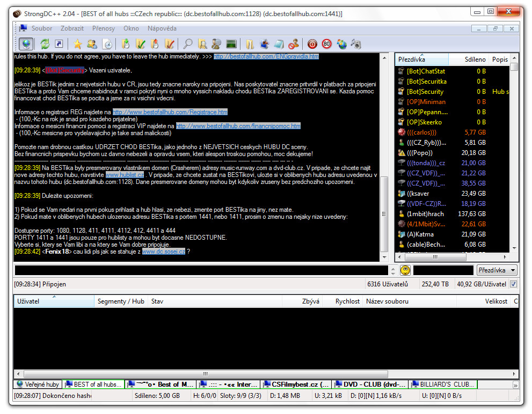Click the Open File List icon
532x414 pixels.
coord(250,44)
